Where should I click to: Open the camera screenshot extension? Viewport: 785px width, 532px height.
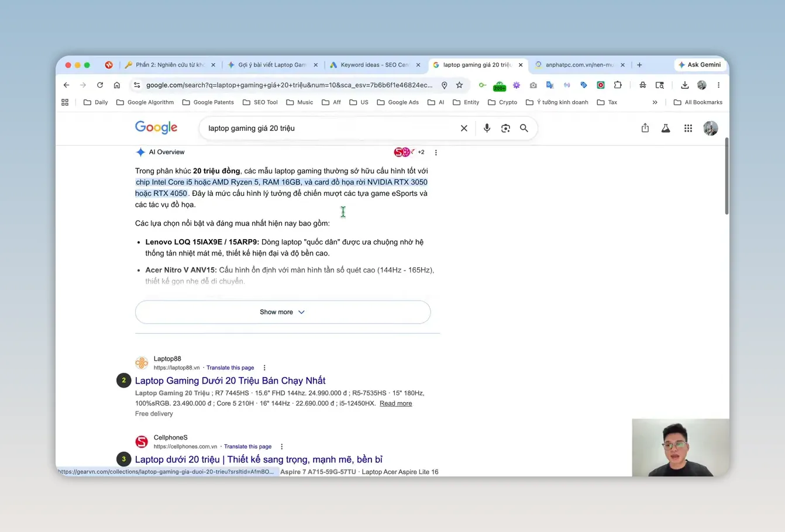tap(533, 85)
